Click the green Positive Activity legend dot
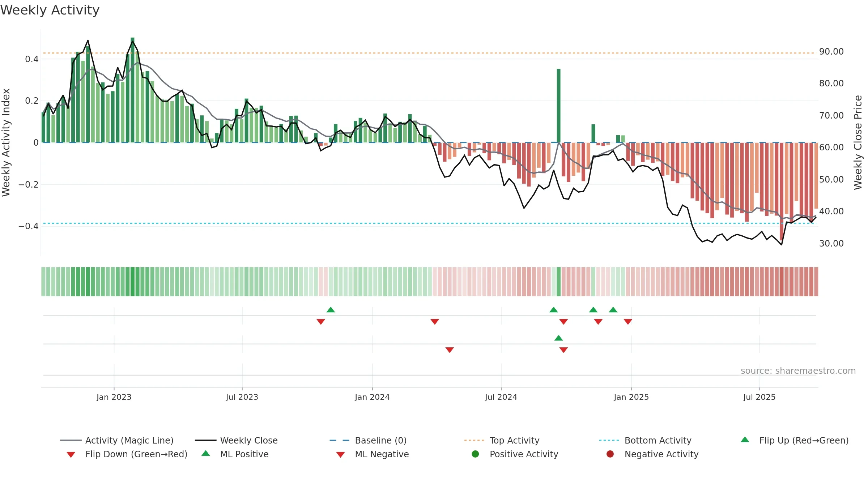 click(x=475, y=454)
